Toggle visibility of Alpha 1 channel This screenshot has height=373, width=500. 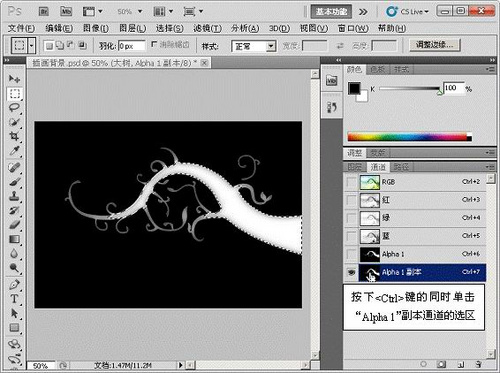pos(351,254)
